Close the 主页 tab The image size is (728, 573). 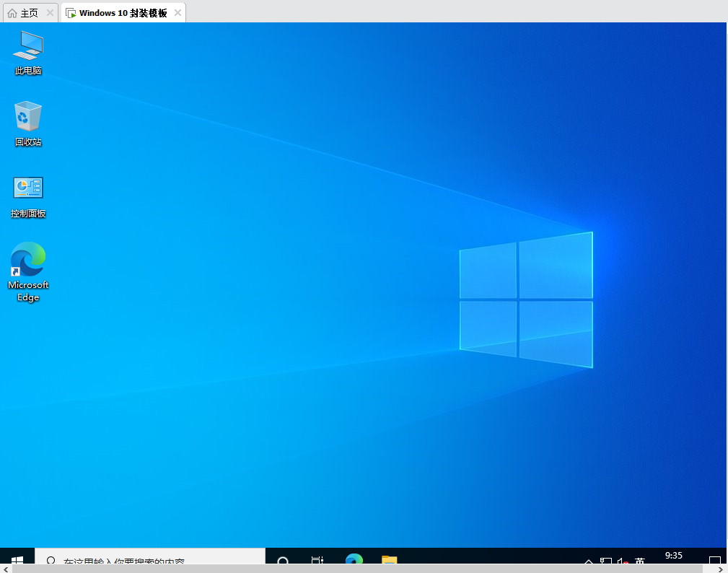[50, 13]
